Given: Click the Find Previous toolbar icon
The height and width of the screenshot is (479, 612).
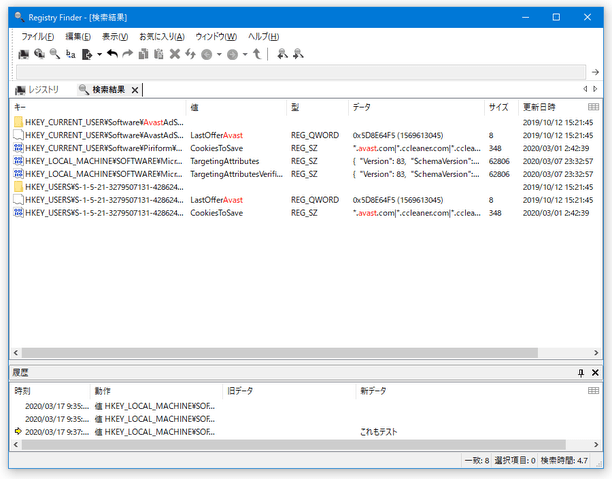Looking at the screenshot, I should coord(283,54).
